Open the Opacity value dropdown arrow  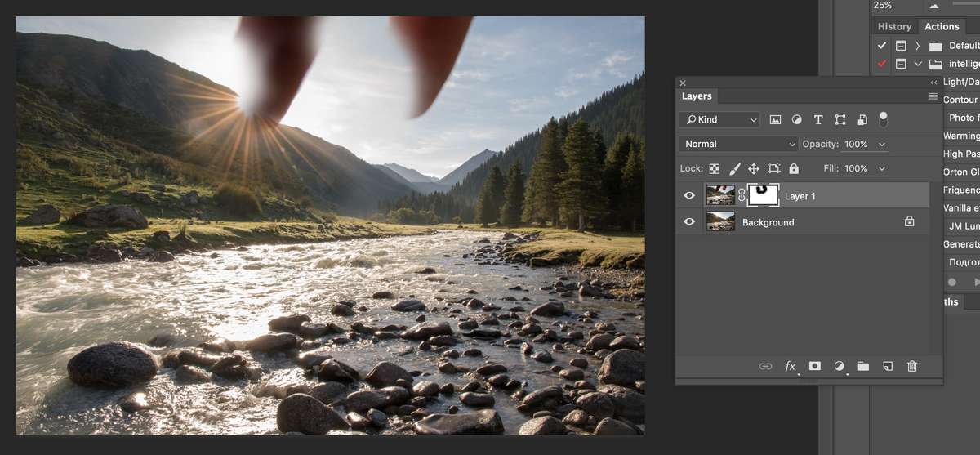881,145
